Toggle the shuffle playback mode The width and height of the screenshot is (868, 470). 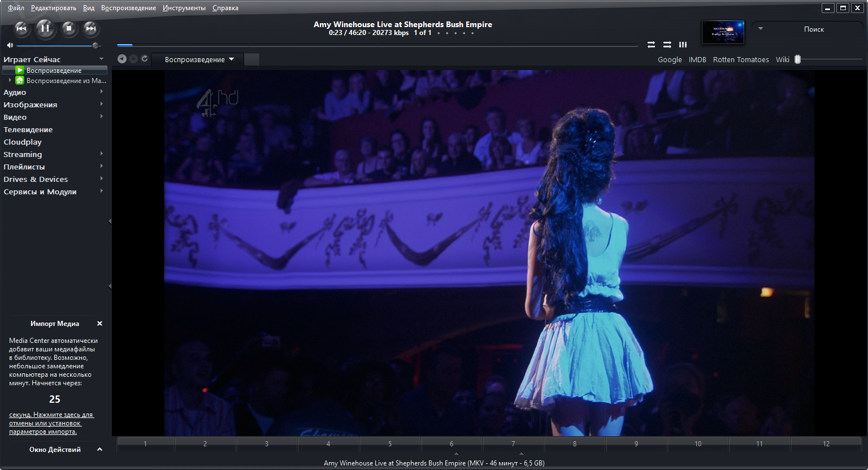pos(667,45)
